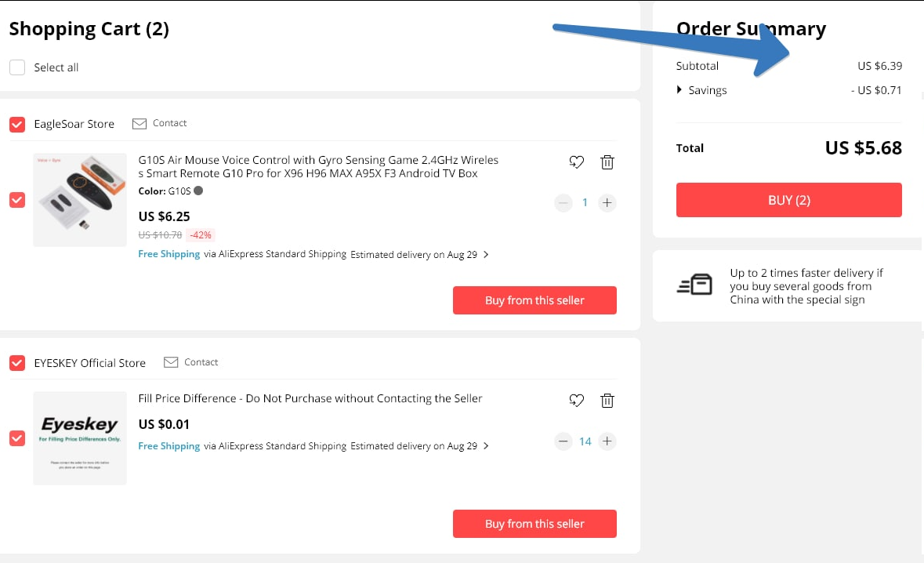
Task: Open the Eyeskey product thumbnail
Action: pyautogui.click(x=80, y=438)
